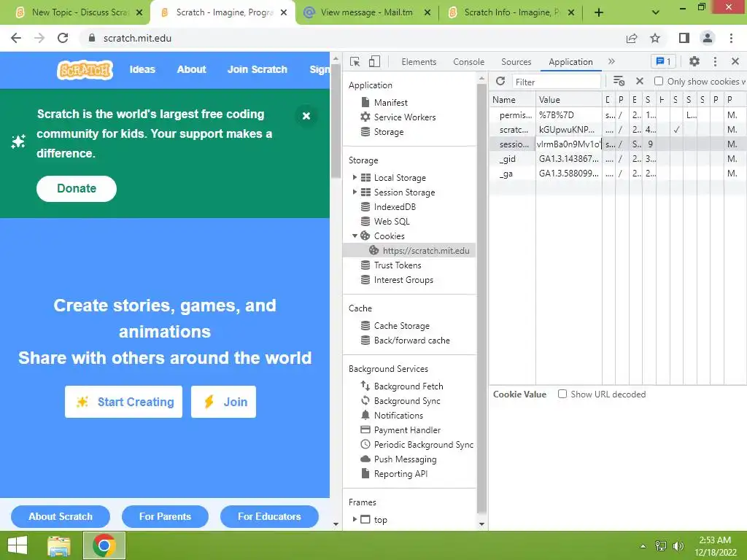747x560 pixels.
Task: Refresh the cookies table
Action: pos(500,81)
